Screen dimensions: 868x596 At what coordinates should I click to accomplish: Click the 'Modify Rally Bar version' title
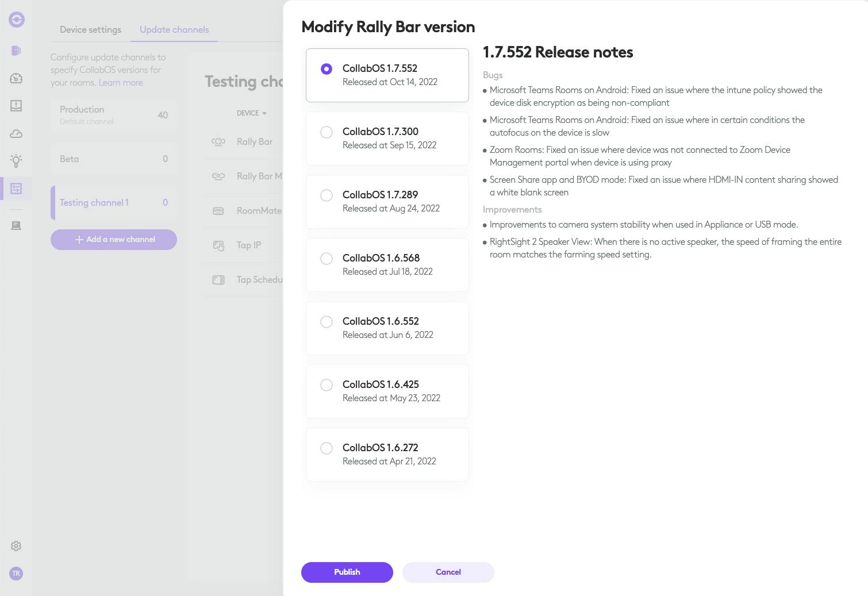(388, 27)
